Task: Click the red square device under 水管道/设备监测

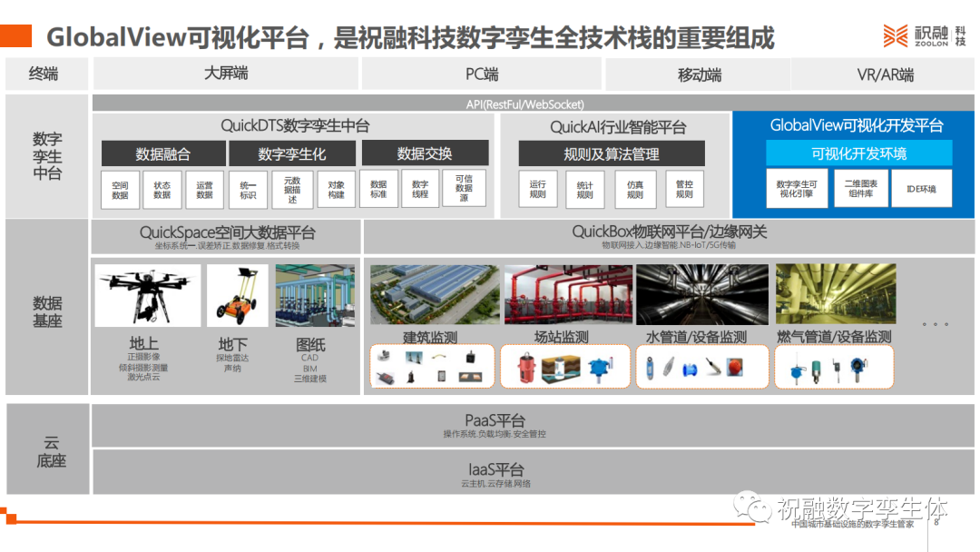Action: tap(734, 368)
